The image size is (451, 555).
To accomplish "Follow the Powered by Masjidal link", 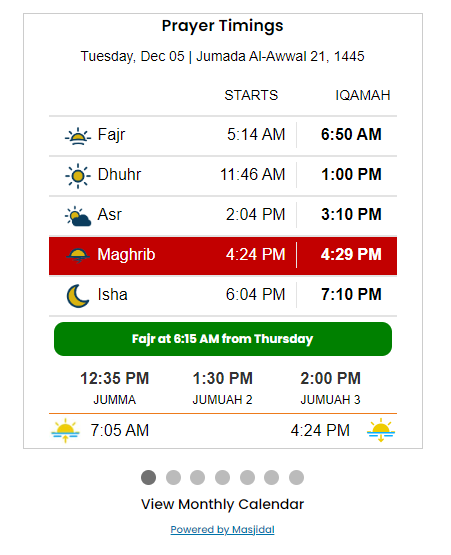I will click(222, 530).
